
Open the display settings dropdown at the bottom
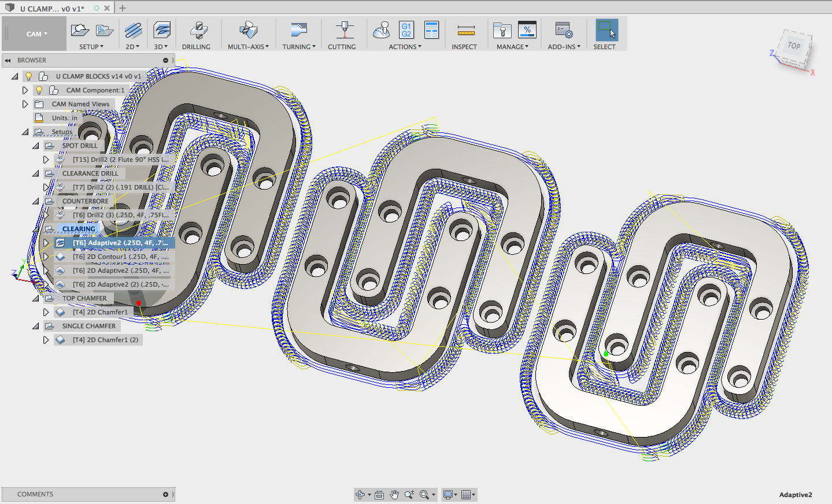coord(450,494)
